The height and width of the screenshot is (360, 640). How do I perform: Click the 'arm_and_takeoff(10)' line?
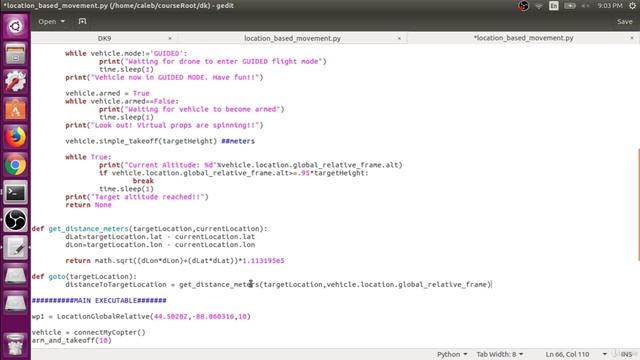pyautogui.click(x=71, y=340)
